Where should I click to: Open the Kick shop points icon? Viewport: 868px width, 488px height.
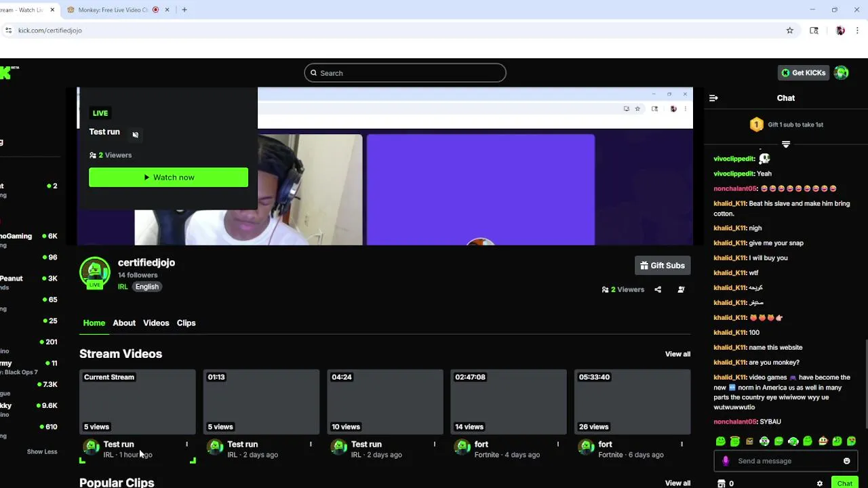click(721, 484)
